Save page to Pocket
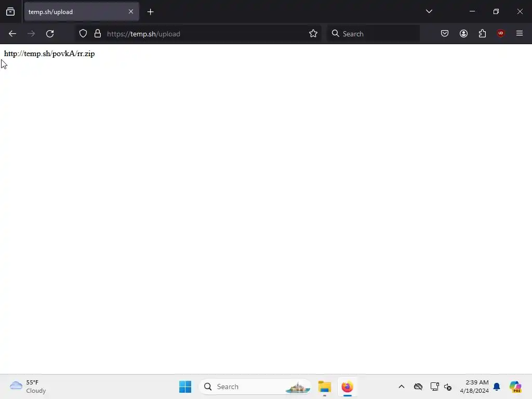Image resolution: width=532 pixels, height=399 pixels. click(445, 33)
